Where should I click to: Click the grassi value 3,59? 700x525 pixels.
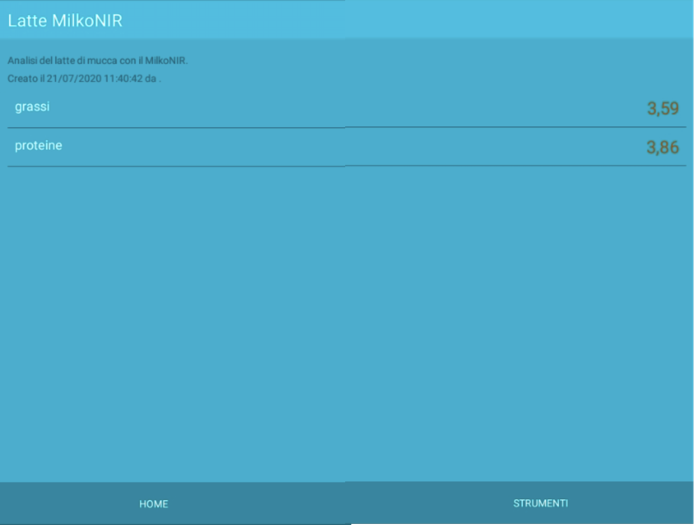[663, 108]
